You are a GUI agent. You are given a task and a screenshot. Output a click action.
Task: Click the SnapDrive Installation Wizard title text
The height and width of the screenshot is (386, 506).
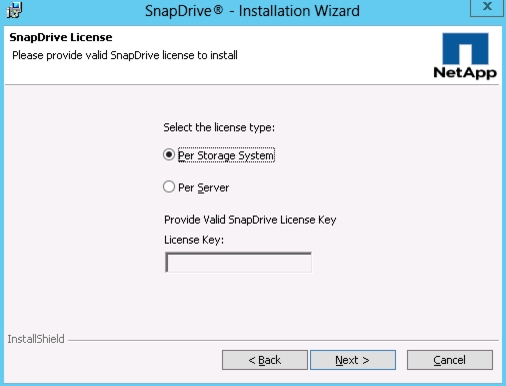(x=252, y=11)
